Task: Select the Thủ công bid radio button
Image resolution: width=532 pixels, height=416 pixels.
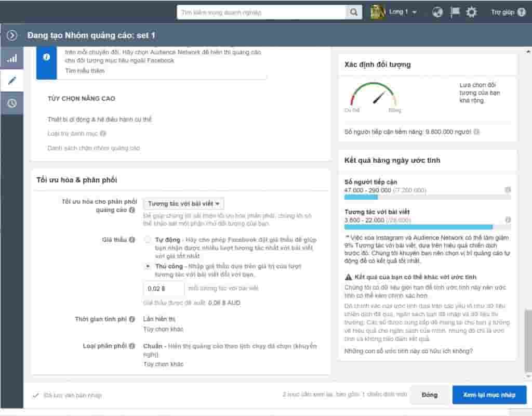Action: coord(148,266)
